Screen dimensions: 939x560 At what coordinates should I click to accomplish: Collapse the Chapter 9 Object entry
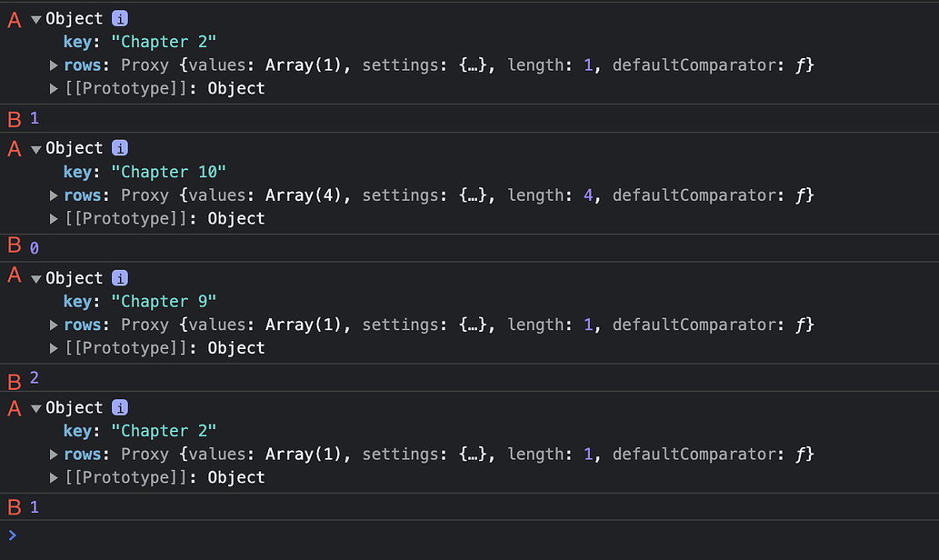[36, 277]
